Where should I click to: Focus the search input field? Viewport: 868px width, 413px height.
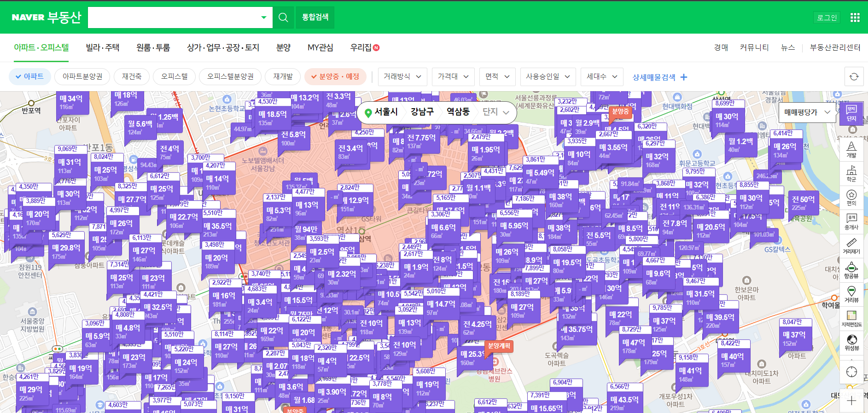173,17
